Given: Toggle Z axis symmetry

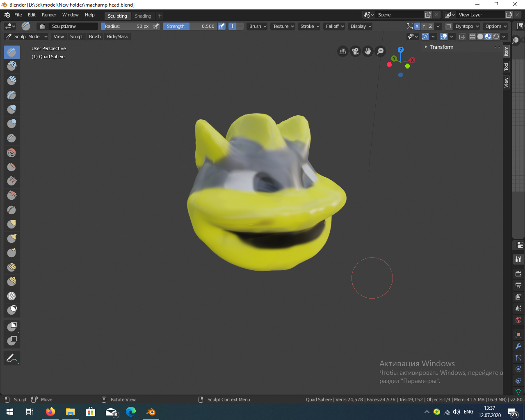Looking at the screenshot, I should click(431, 26).
